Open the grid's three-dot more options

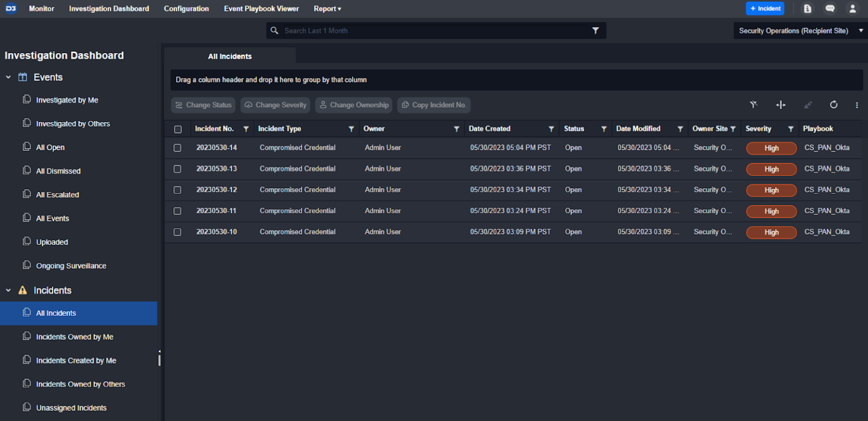857,105
